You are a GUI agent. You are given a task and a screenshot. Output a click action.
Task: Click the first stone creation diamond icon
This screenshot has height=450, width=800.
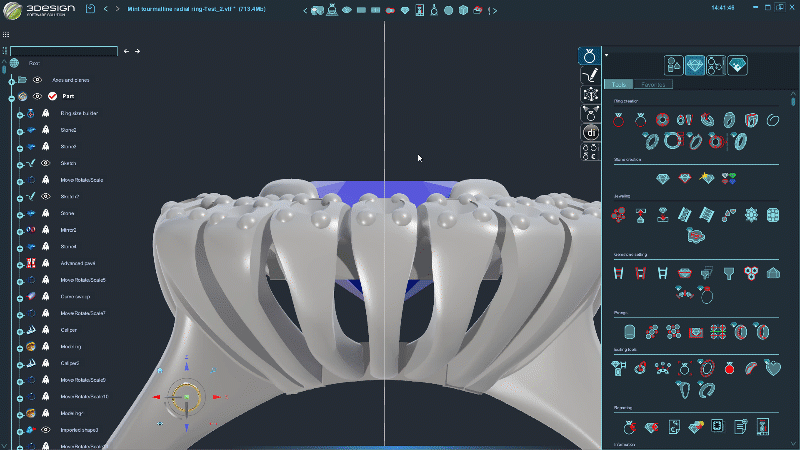pos(665,178)
